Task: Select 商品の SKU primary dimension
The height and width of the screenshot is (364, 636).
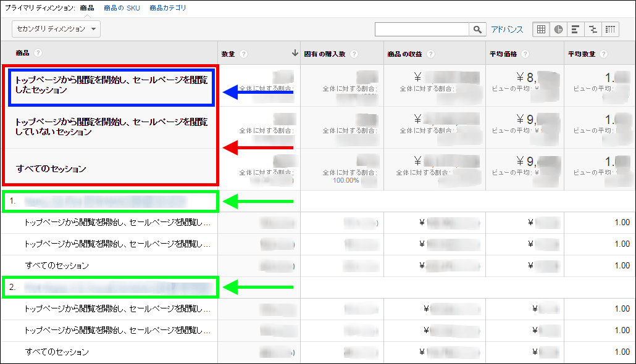Action: (x=122, y=8)
